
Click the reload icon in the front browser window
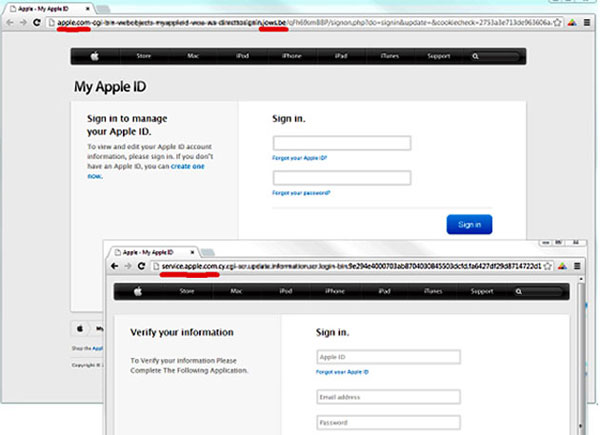142,267
